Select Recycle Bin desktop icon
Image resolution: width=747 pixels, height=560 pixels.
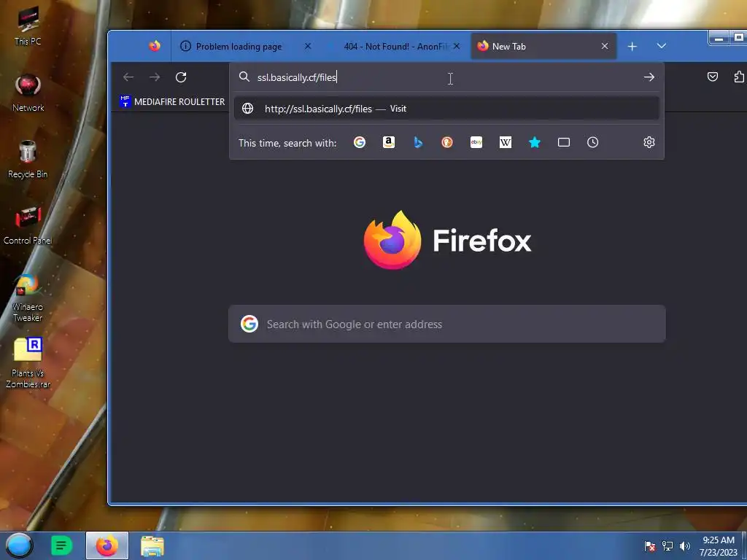point(28,160)
